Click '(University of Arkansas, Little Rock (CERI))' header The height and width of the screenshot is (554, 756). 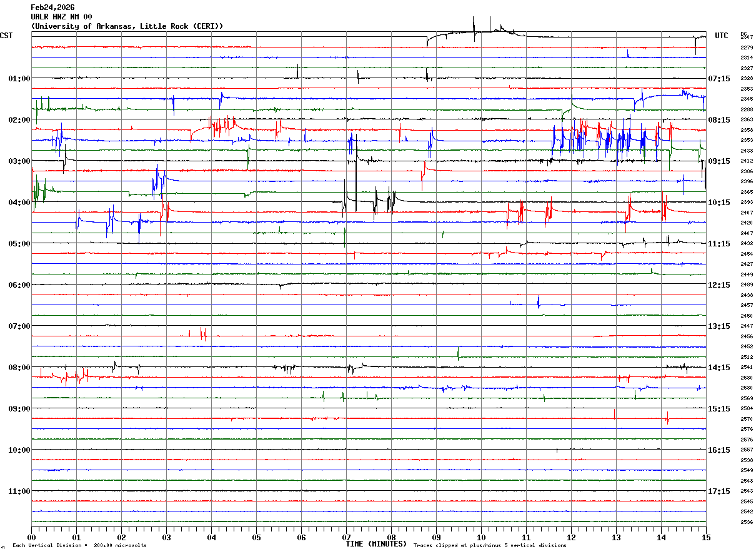[x=127, y=26]
